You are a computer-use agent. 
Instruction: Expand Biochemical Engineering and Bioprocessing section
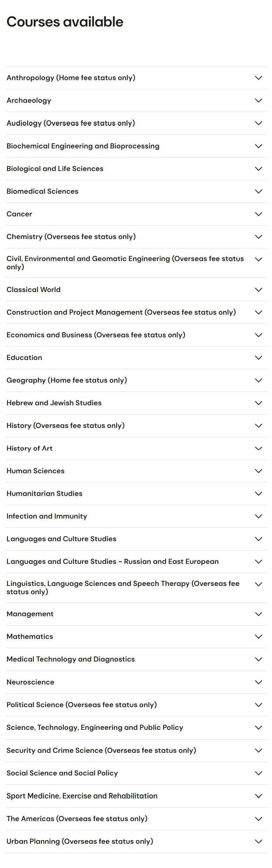136,146
